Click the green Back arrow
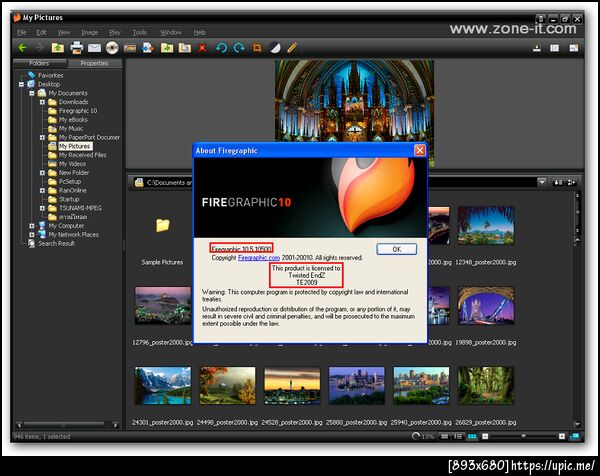Viewport: 600px width, 476px height. click(x=22, y=48)
